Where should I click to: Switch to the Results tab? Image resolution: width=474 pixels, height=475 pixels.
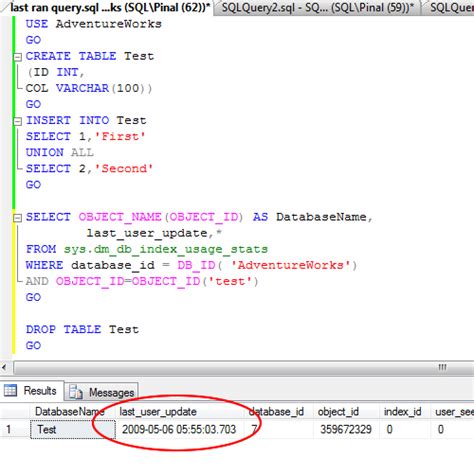32,391
